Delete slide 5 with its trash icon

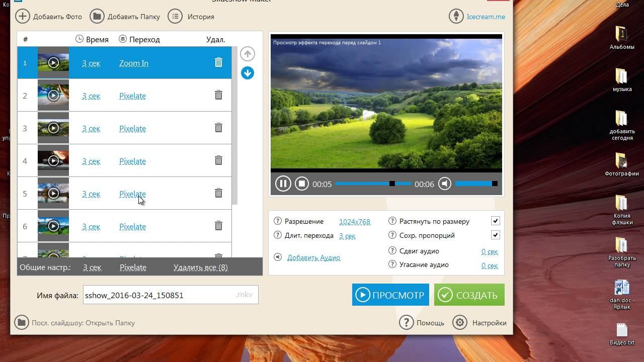coord(218,193)
